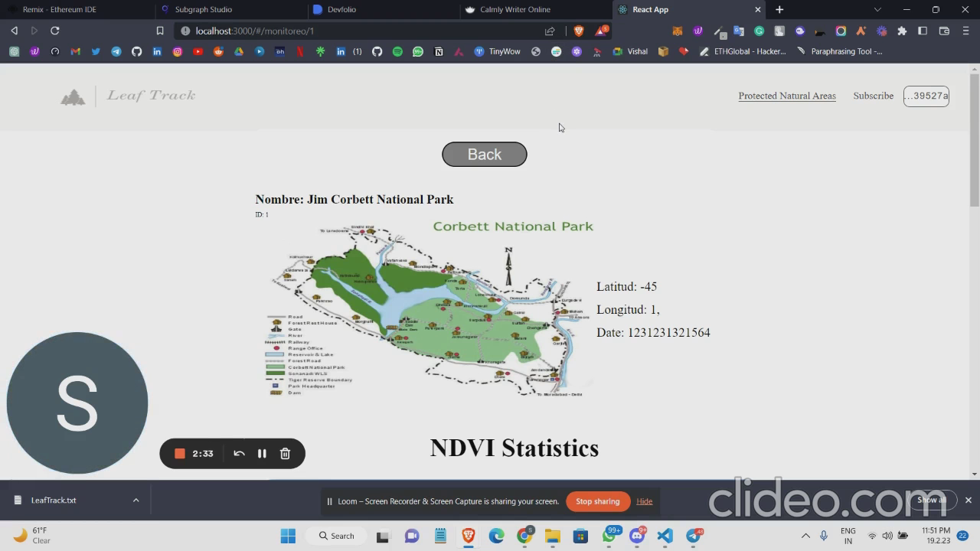Open the Spotify bookmark
This screenshot has width=980, height=551.
(x=397, y=51)
